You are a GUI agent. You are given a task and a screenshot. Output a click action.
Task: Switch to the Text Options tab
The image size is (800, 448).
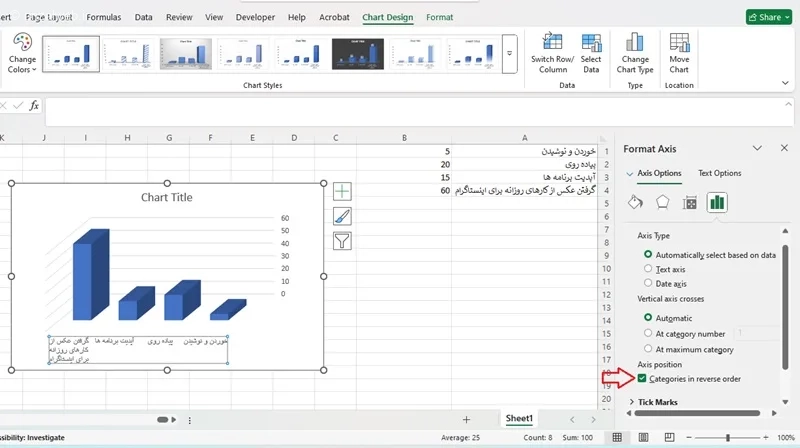[719, 173]
